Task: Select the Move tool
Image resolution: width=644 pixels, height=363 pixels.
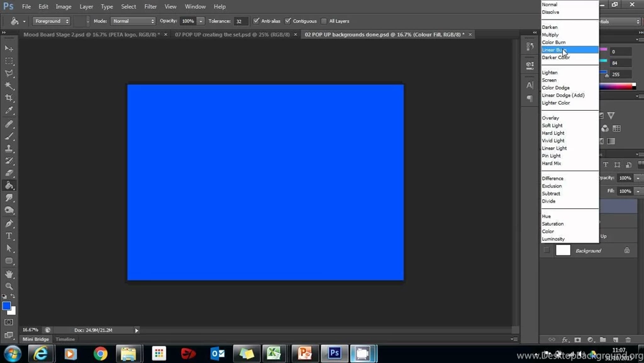Action: tap(9, 48)
